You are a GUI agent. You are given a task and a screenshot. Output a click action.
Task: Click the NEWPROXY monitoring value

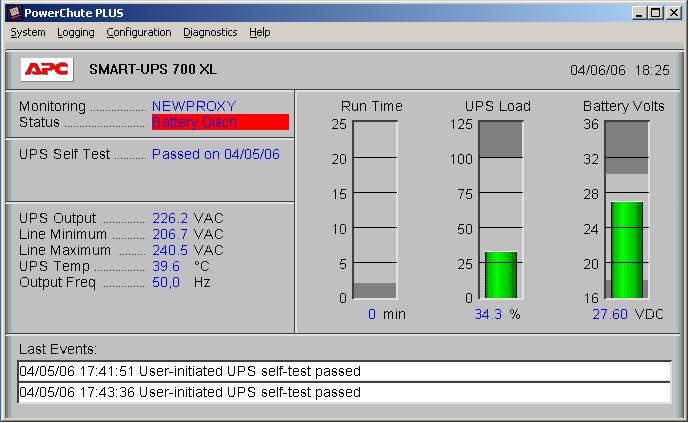pyautogui.click(x=194, y=106)
